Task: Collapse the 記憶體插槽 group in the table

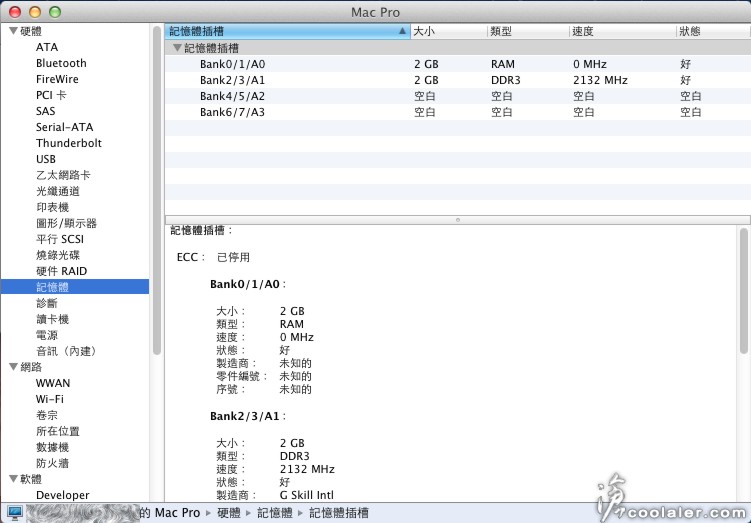Action: click(177, 47)
